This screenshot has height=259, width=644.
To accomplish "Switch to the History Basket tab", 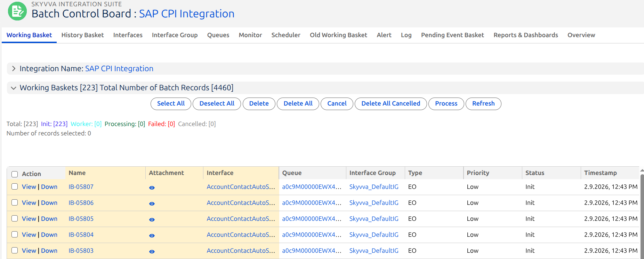I will pos(82,35).
